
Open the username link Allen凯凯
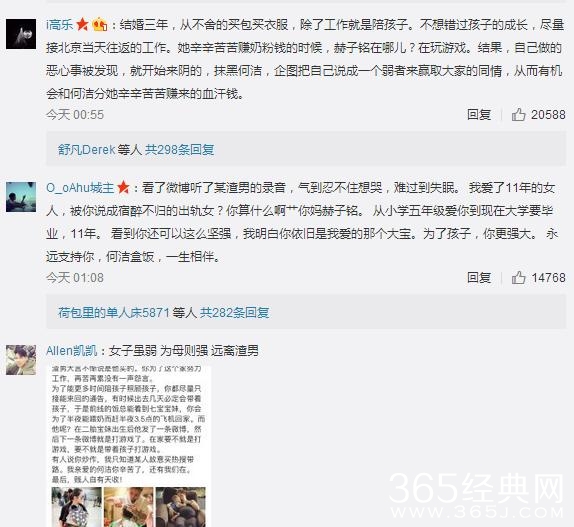pyautogui.click(x=72, y=350)
